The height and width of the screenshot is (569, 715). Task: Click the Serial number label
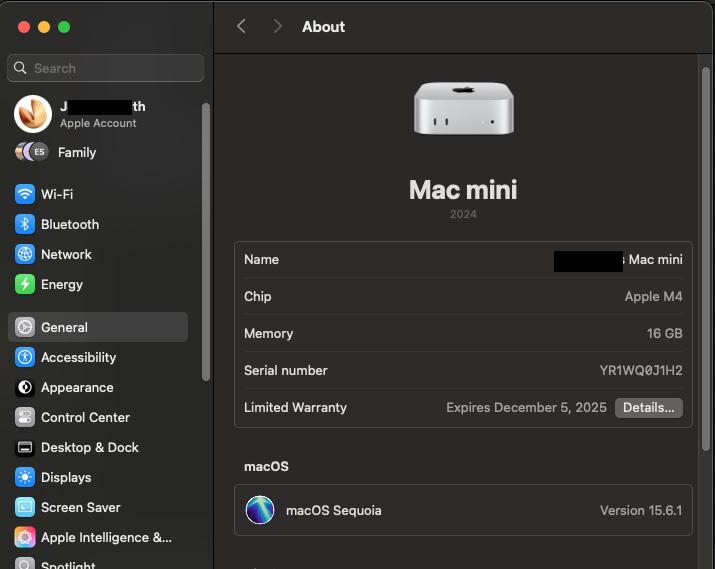click(x=285, y=371)
